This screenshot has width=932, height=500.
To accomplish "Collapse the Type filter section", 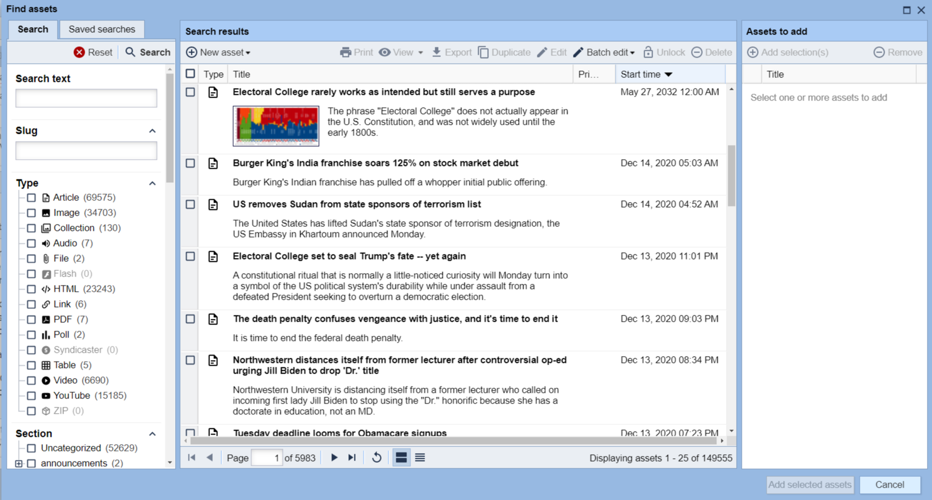I will 152,184.
